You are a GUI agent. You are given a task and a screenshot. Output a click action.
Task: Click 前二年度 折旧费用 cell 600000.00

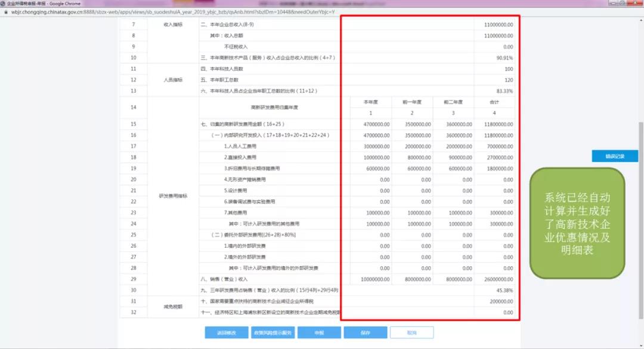(453, 169)
